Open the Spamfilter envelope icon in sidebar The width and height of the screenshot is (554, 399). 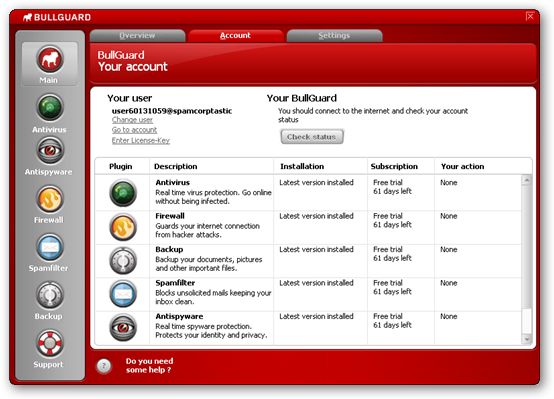pyautogui.click(x=50, y=247)
